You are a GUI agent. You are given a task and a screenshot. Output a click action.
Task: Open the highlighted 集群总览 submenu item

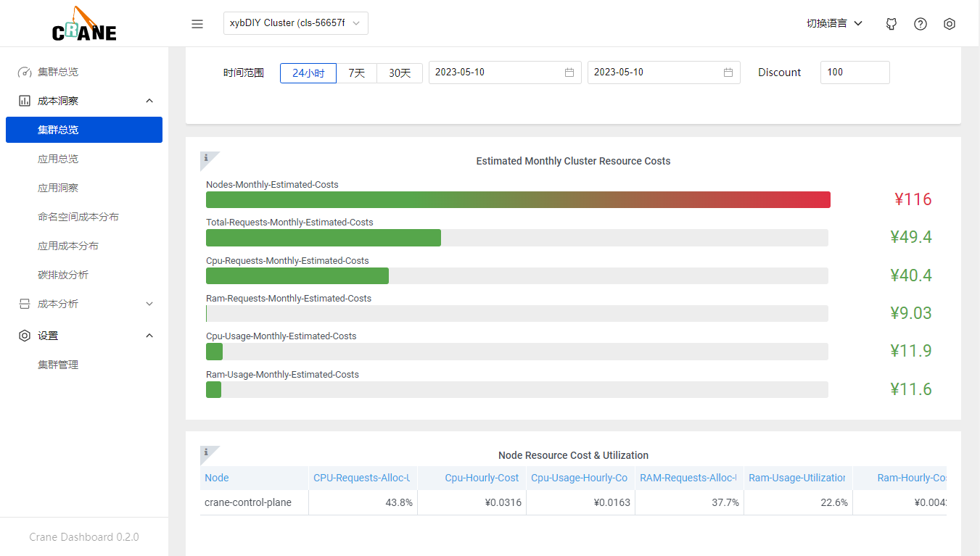[84, 130]
